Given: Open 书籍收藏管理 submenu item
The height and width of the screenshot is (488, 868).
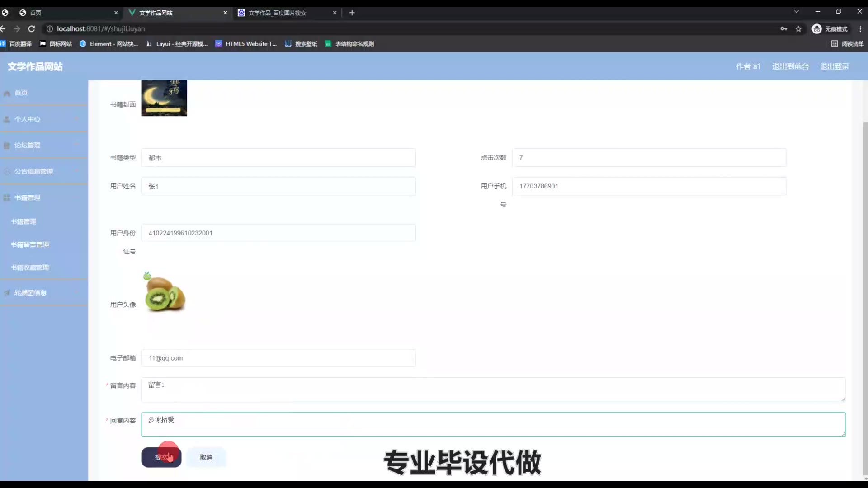Looking at the screenshot, I should point(30,267).
